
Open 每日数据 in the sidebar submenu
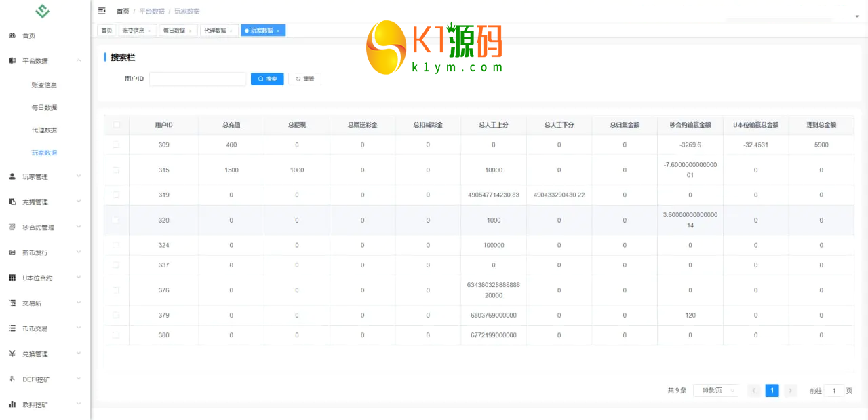[x=44, y=107]
